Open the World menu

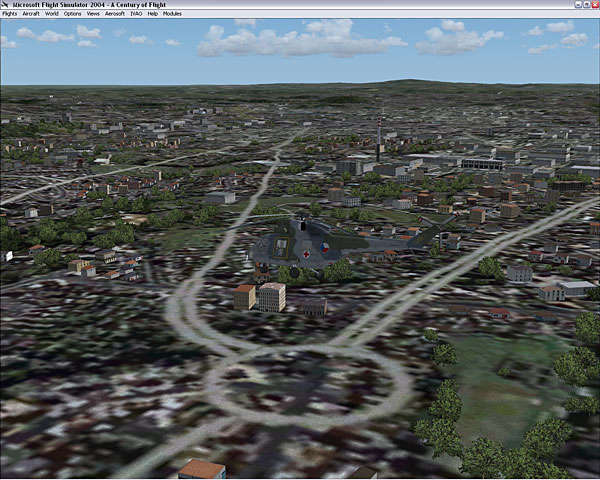point(52,13)
